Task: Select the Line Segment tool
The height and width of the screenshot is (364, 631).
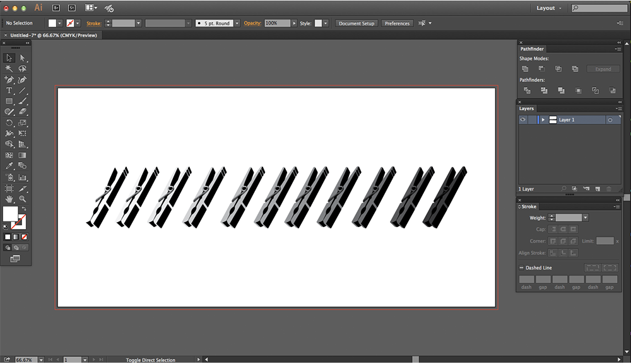Action: pyautogui.click(x=23, y=90)
